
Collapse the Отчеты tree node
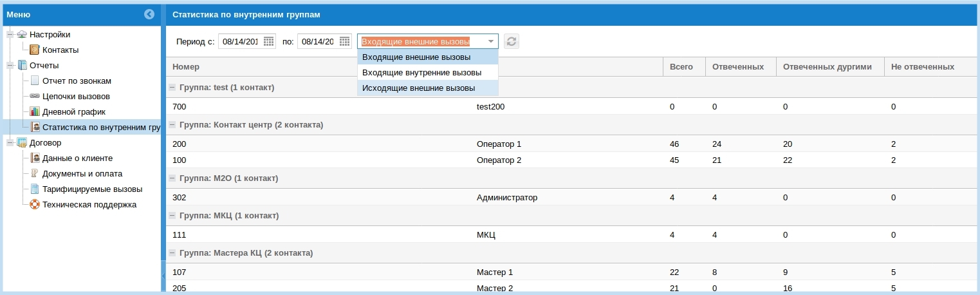coord(10,65)
